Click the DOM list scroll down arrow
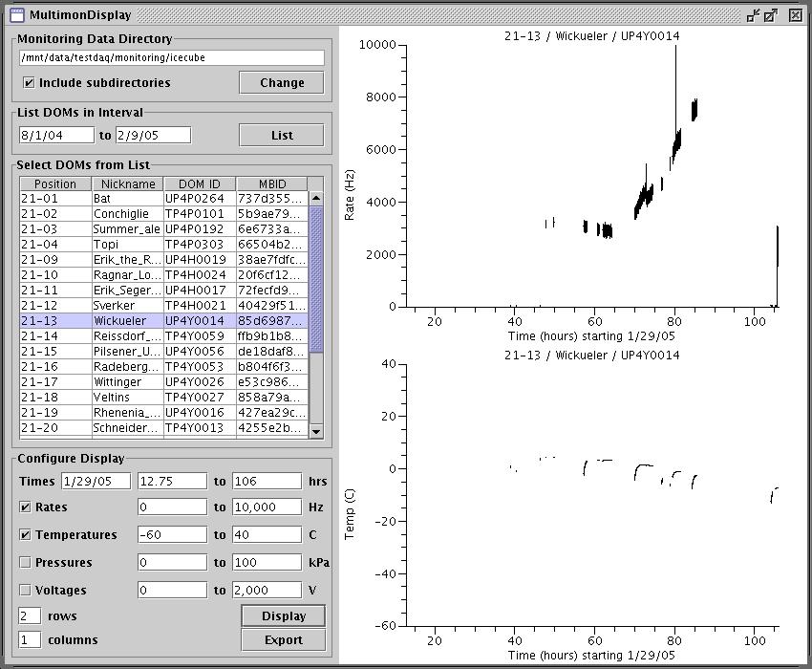The image size is (812, 669). (316, 432)
